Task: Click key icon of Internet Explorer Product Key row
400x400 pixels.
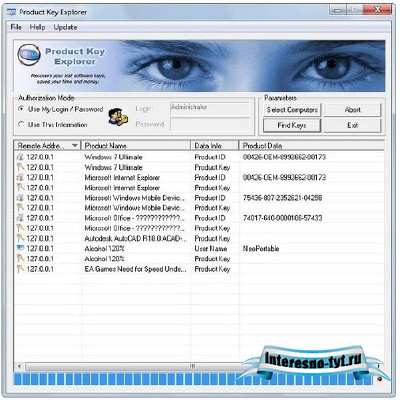Action: [x=20, y=188]
